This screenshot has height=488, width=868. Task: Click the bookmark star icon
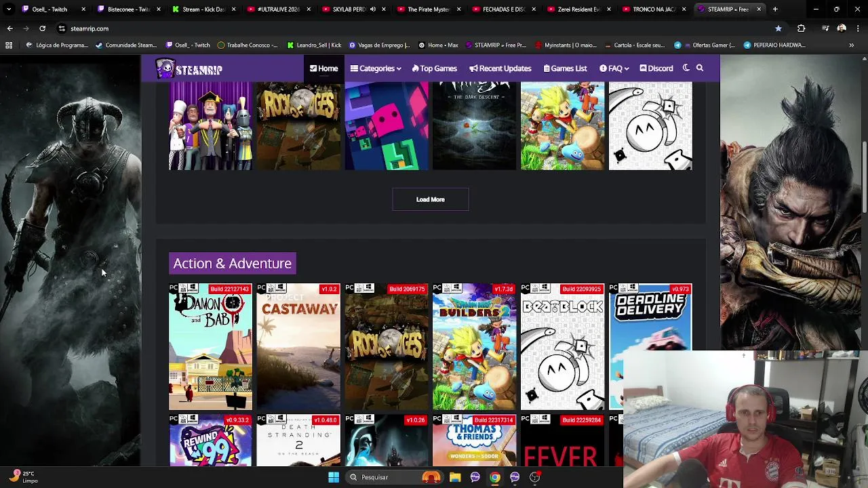pos(778,28)
